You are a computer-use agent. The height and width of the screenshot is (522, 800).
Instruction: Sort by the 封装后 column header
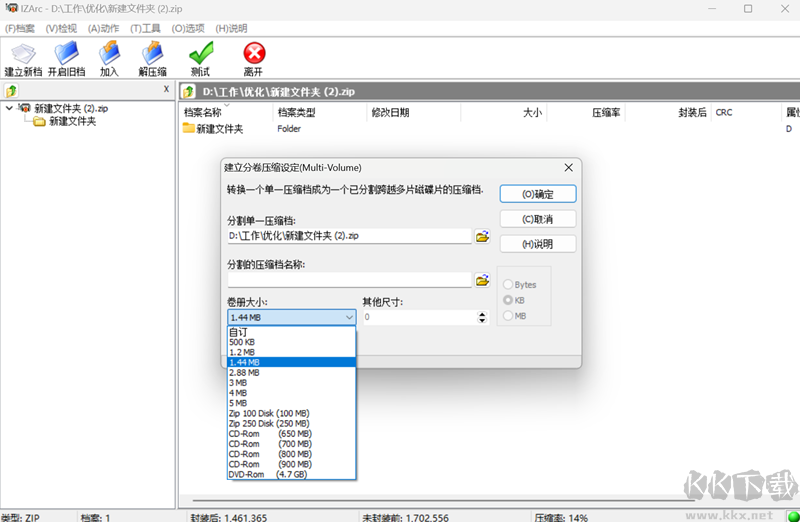pos(668,112)
